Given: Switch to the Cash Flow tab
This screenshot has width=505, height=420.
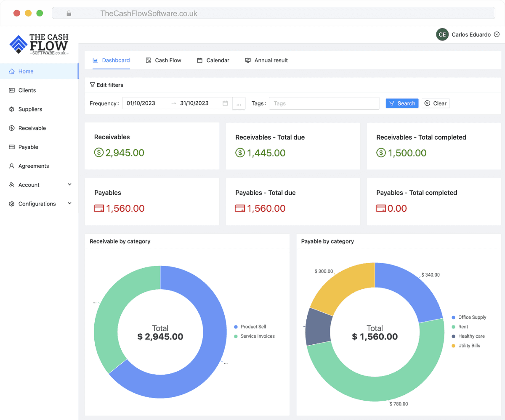Looking at the screenshot, I should point(163,60).
